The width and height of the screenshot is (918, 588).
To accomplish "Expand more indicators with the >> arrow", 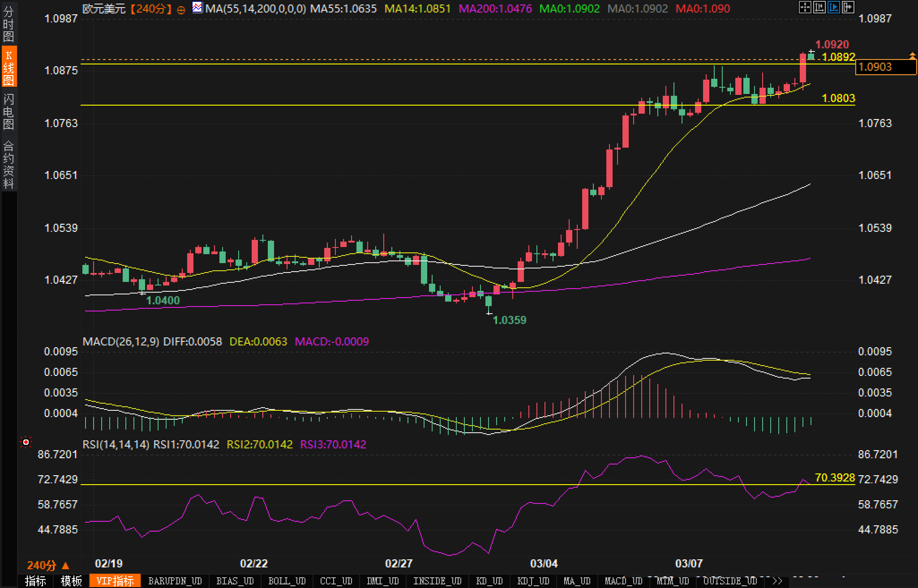I will [777, 581].
